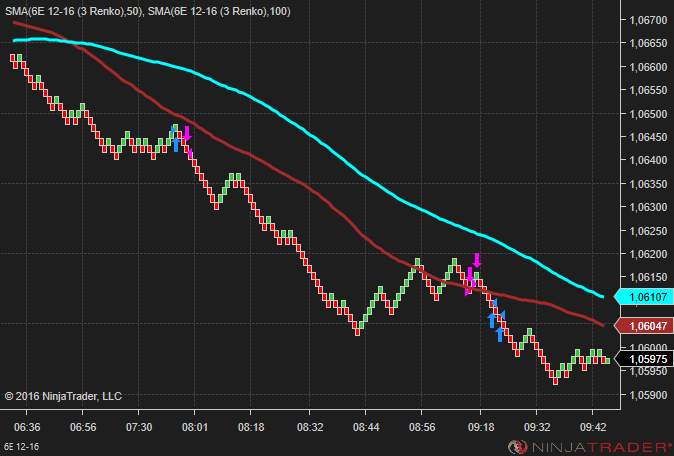Select the SMA indicator label at top
Image resolution: width=674 pixels, height=456 pixels.
pyautogui.click(x=147, y=11)
